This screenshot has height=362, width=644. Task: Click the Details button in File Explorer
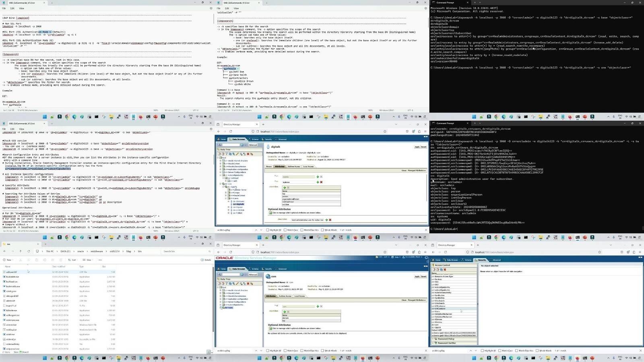[x=206, y=260]
